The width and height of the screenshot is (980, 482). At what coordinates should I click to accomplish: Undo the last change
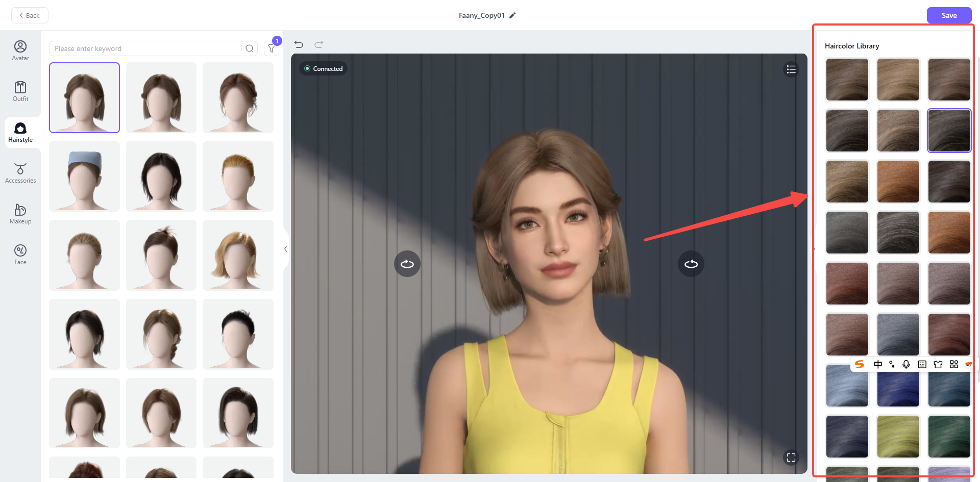[x=299, y=44]
